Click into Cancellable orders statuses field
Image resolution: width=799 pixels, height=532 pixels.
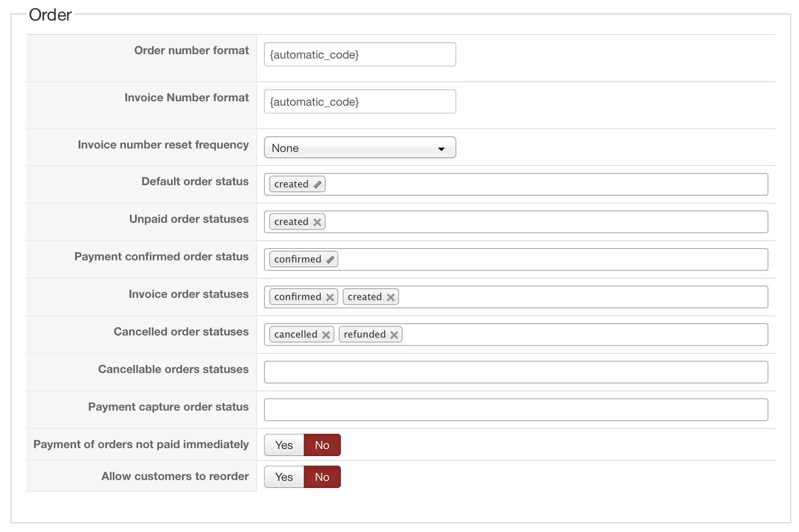click(x=516, y=372)
